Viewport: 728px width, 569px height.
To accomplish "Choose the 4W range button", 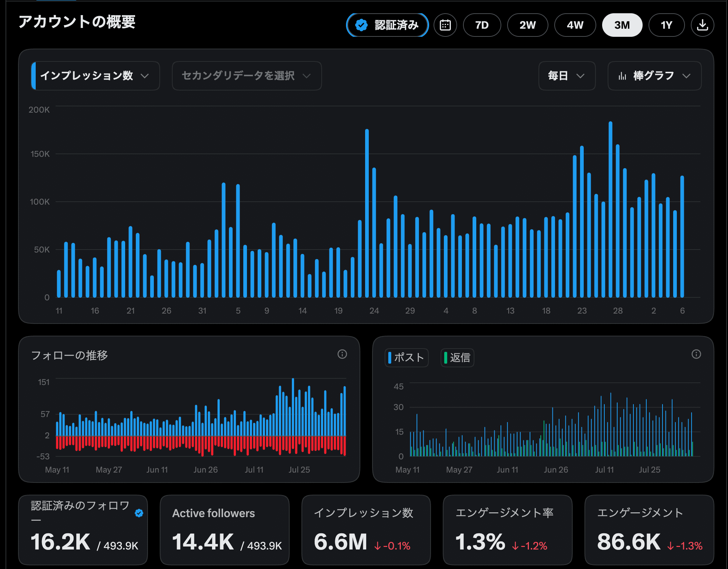I will click(x=575, y=25).
